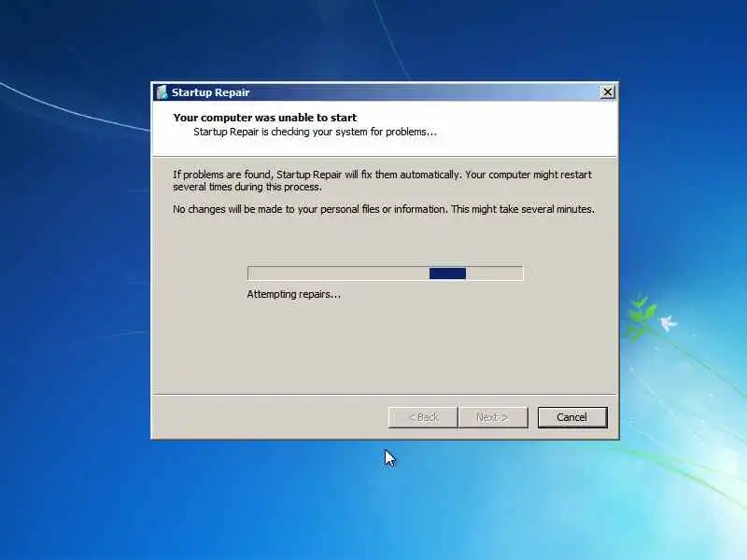Click the disabled Back button
The width and height of the screenshot is (747, 560).
(423, 417)
